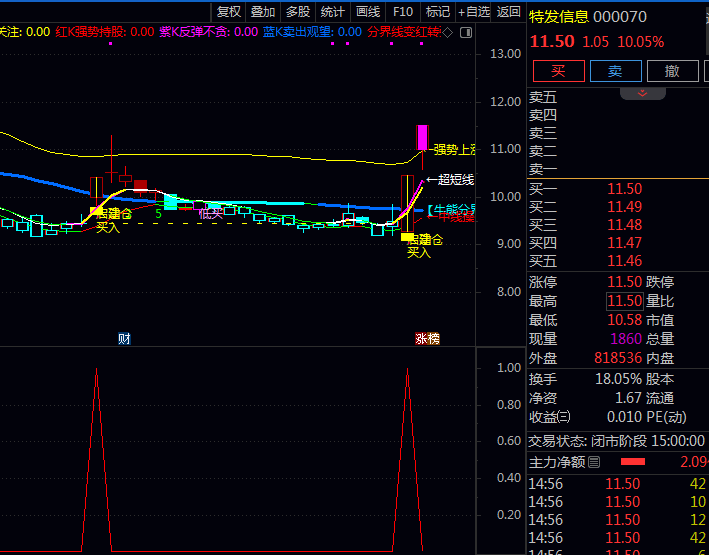Image resolution: width=709 pixels, height=555 pixels.
Task: Click the 净资 value 1.67
Action: point(628,398)
